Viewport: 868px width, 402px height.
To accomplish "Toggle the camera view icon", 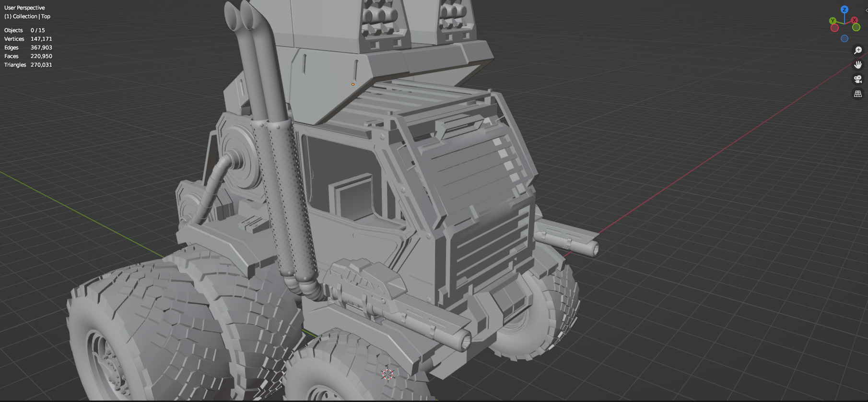I will coord(858,79).
